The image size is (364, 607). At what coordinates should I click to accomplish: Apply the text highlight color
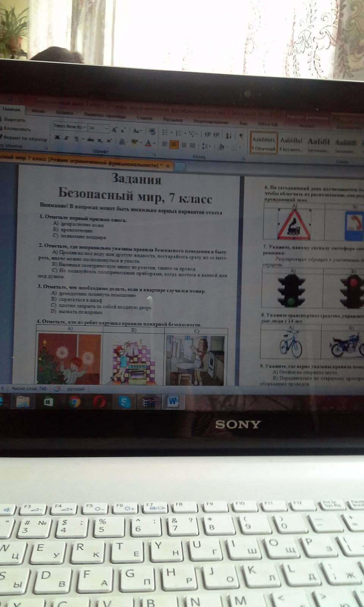(x=134, y=142)
